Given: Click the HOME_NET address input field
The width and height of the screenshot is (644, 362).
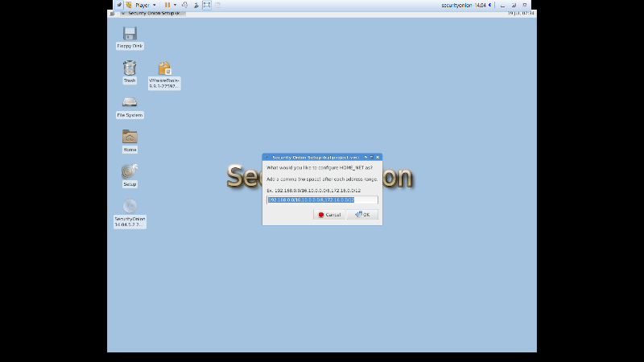Looking at the screenshot, I should point(323,200).
